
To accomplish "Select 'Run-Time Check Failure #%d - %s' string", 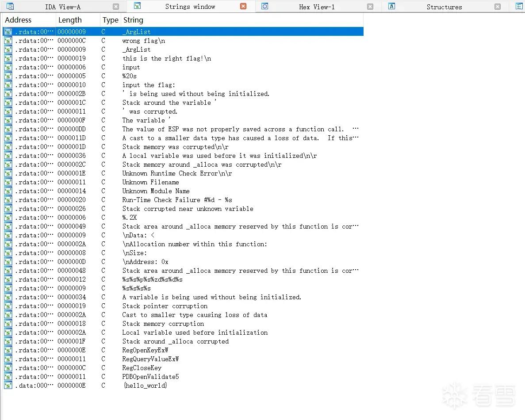I will coord(177,200).
